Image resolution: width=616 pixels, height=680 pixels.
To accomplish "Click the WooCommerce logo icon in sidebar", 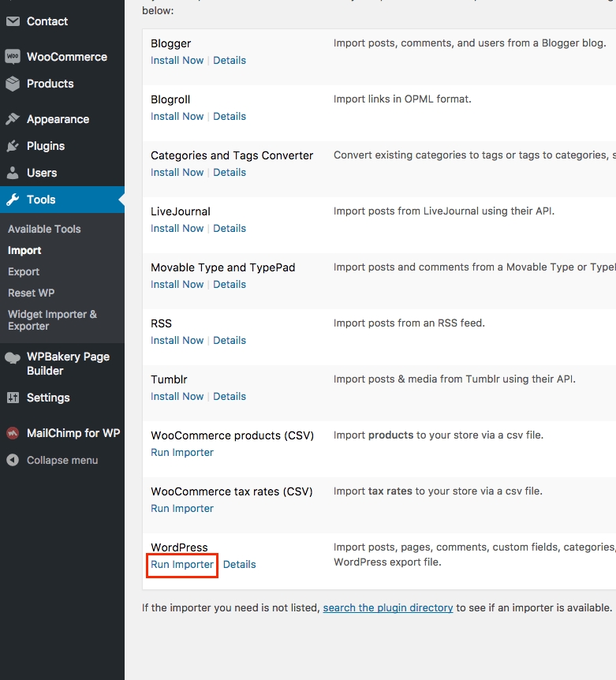I will pos(13,57).
